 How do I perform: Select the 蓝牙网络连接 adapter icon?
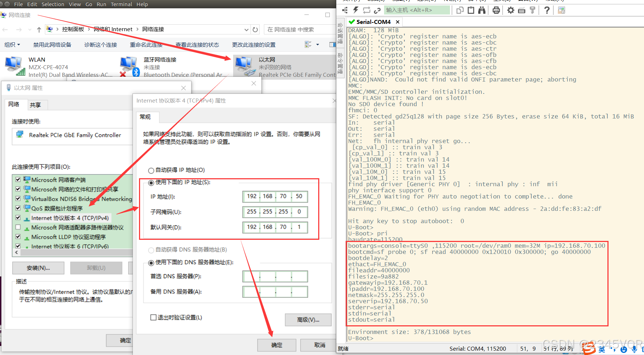[x=130, y=66]
